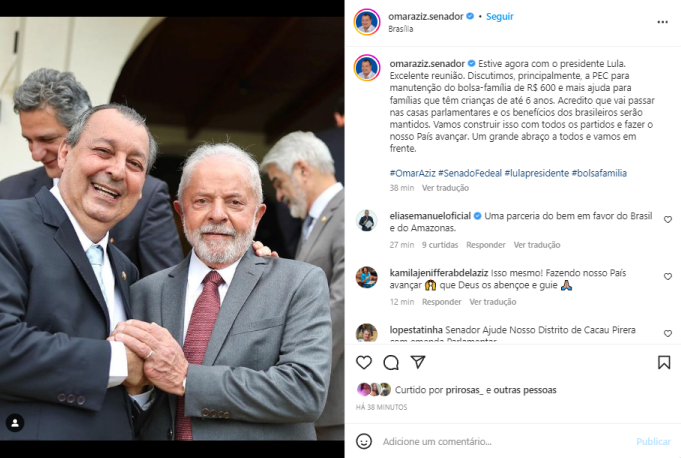The width and height of the screenshot is (681, 458).
Task: Like the post with the heart icon
Action: pyautogui.click(x=364, y=362)
